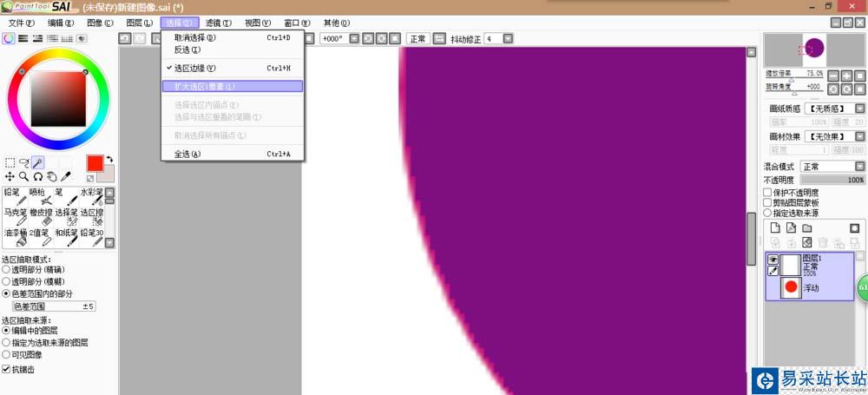The width and height of the screenshot is (868, 395).
Task: Open the rotation angle +000° dropdown
Action: point(354,39)
